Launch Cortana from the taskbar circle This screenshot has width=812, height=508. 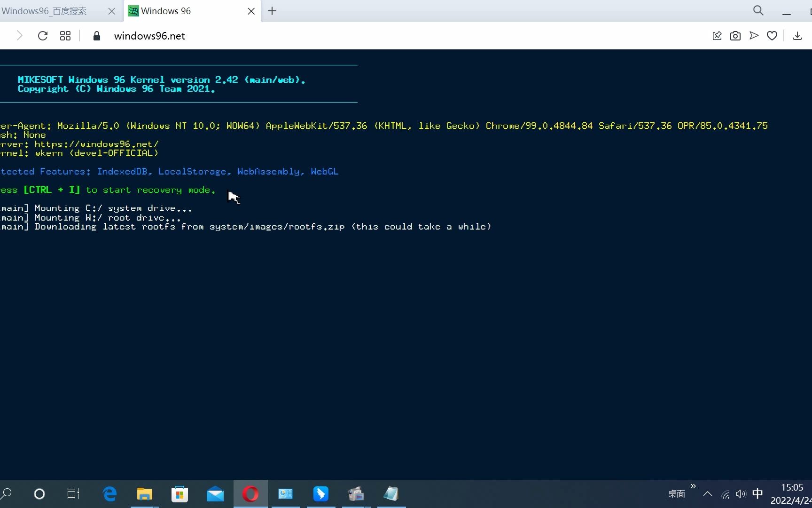click(39, 494)
